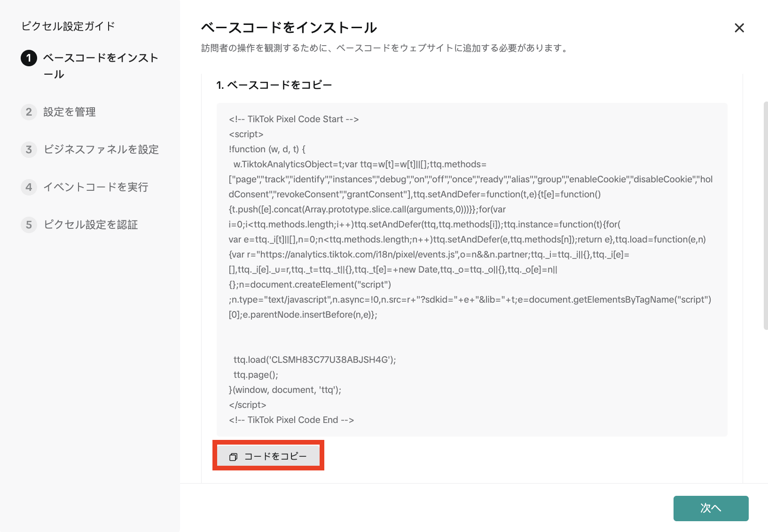The image size is (768, 532).
Task: Click the analytics.tiktok.com events.js URL line
Action: pos(429,255)
